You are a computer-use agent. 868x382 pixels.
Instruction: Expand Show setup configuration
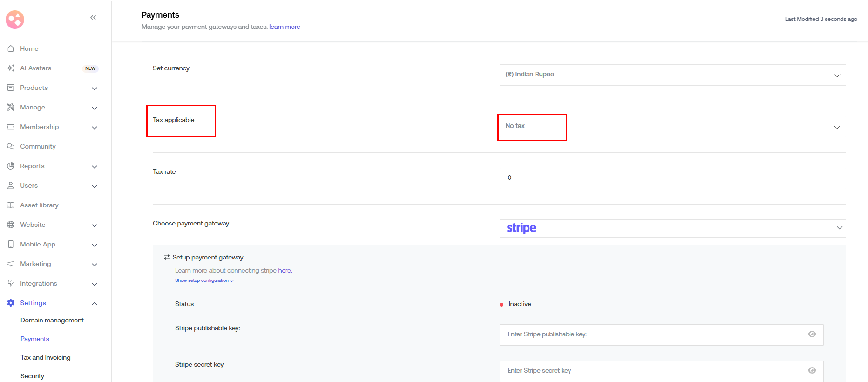pyautogui.click(x=204, y=280)
